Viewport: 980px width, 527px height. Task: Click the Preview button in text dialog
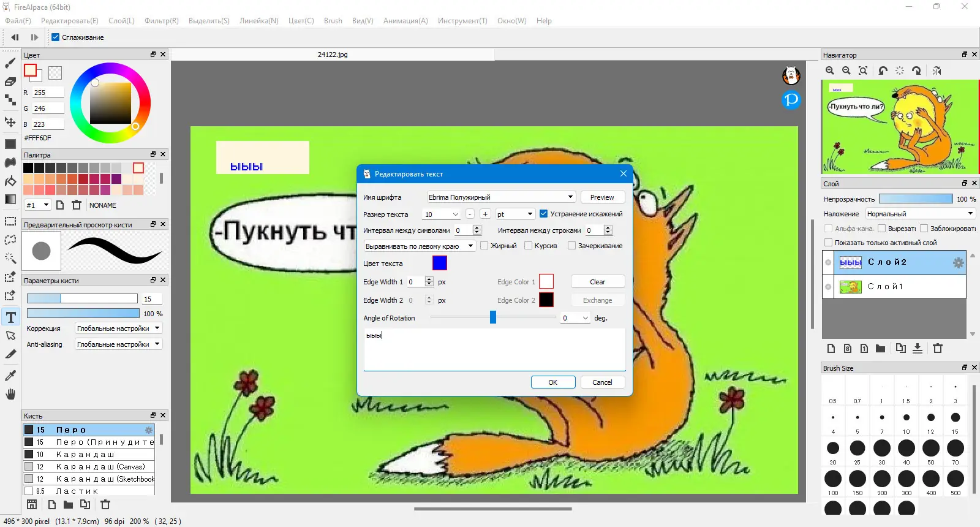(602, 197)
